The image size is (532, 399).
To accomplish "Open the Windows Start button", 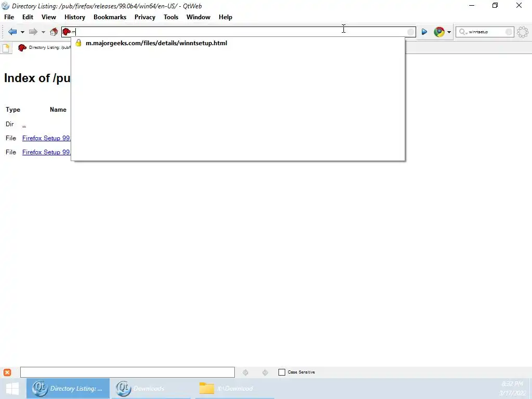I will coord(12,389).
